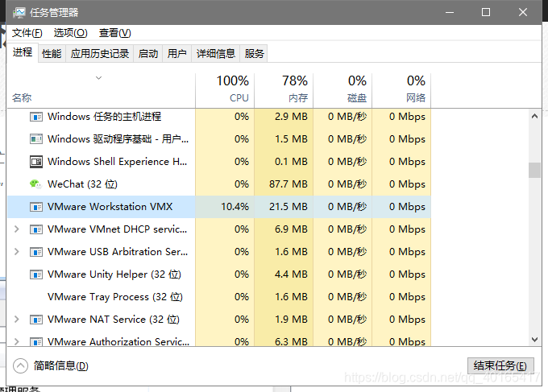Click the Task Manager title bar icon
This screenshot has width=548, height=392.
pos(19,13)
